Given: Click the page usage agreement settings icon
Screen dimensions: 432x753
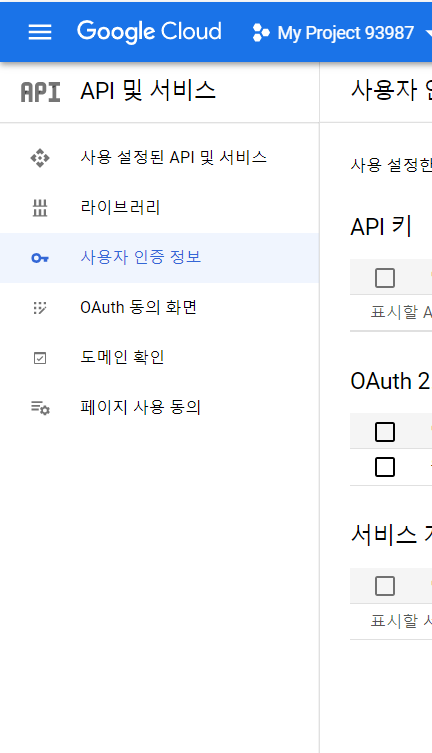Looking at the screenshot, I should (40, 408).
